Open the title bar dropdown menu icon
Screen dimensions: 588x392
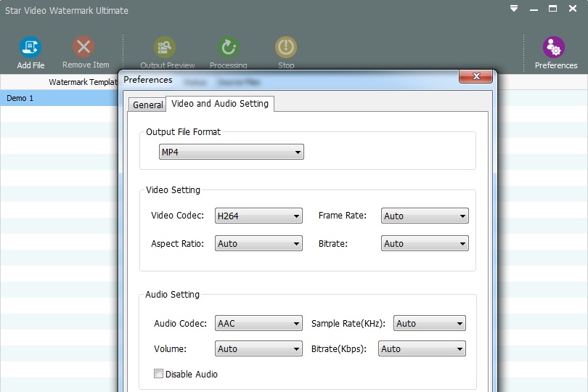[514, 9]
